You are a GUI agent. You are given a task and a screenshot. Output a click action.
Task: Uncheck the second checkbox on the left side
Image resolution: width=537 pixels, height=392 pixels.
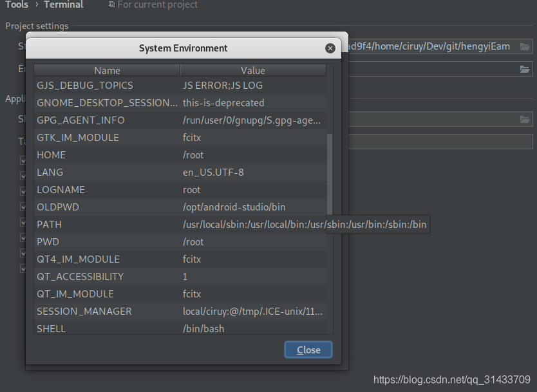(23, 175)
